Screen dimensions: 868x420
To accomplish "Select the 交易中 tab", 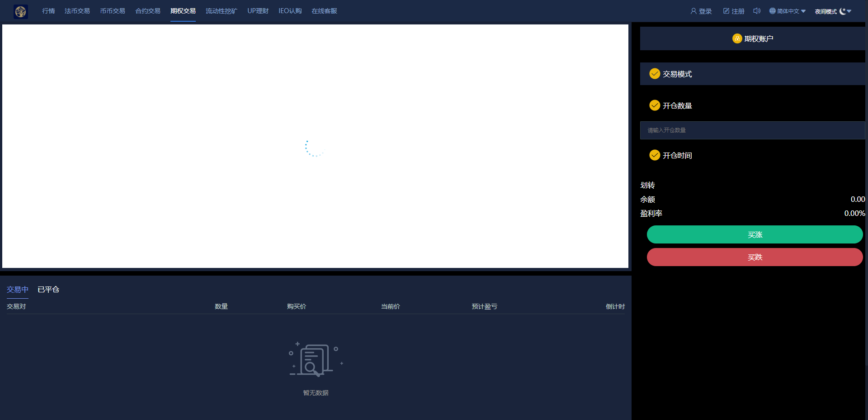I will point(18,290).
